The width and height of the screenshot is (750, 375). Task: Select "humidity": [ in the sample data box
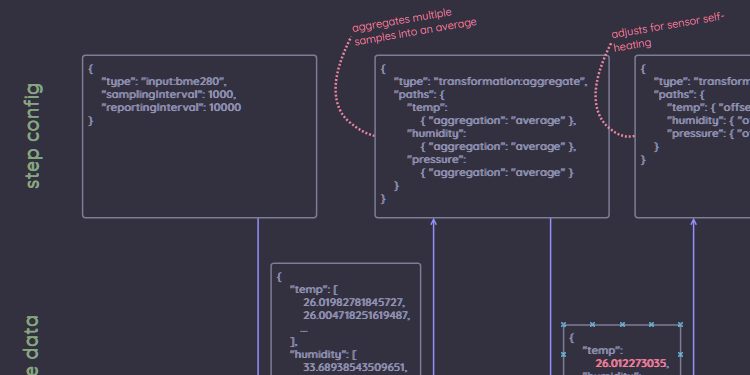323,354
